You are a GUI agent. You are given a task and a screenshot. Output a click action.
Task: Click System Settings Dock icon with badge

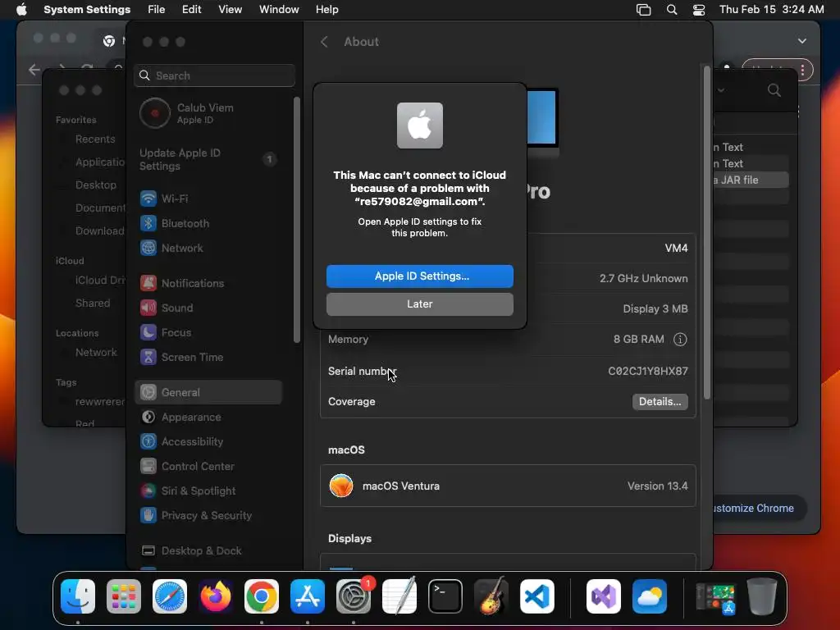[x=354, y=596]
